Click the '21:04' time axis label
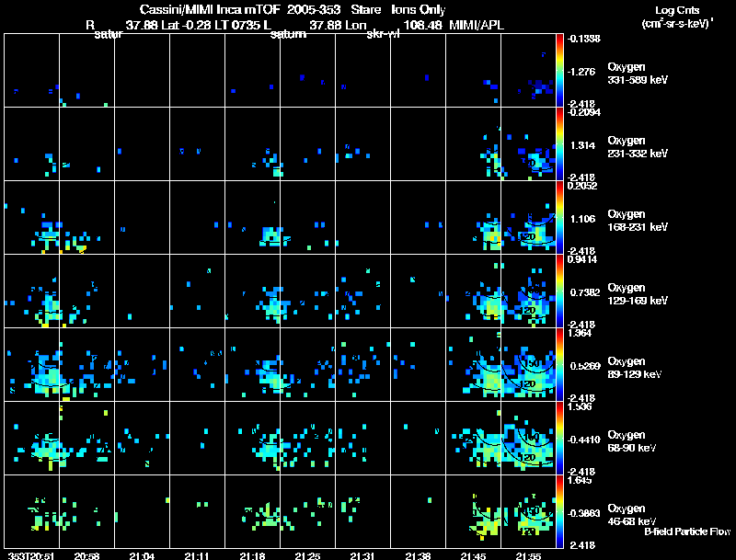This screenshot has height=560, width=736. [x=143, y=555]
